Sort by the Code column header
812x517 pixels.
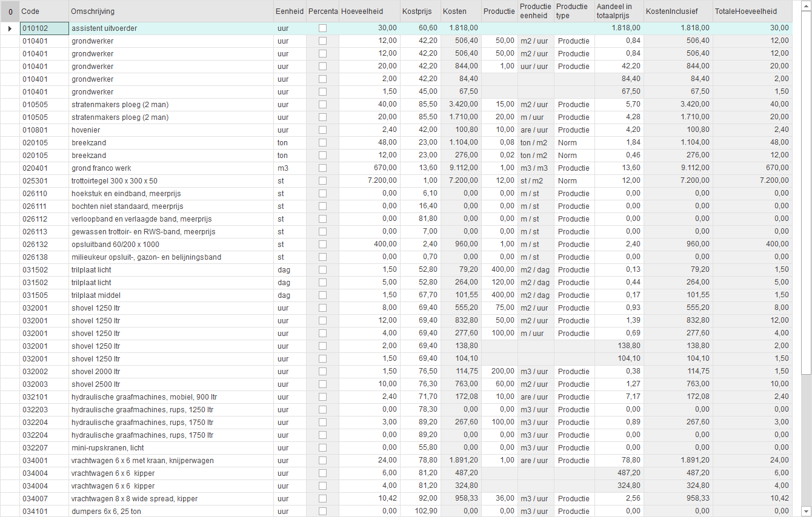pos(44,12)
